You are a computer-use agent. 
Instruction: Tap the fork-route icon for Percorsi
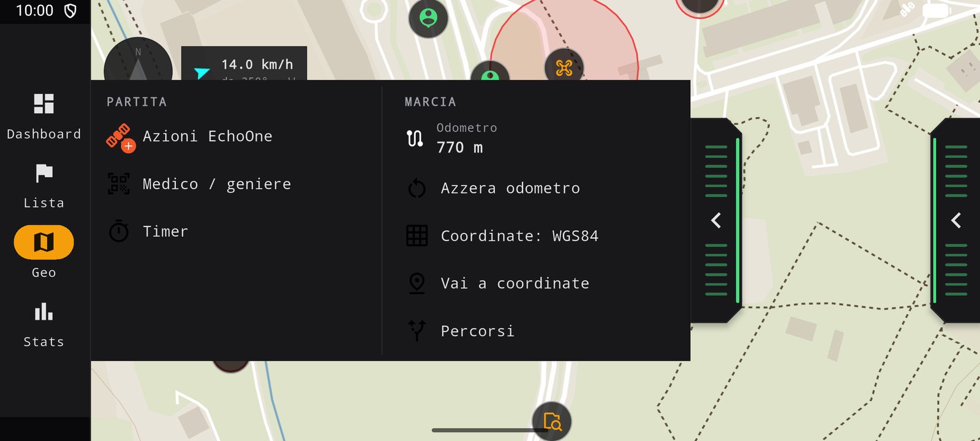click(417, 331)
